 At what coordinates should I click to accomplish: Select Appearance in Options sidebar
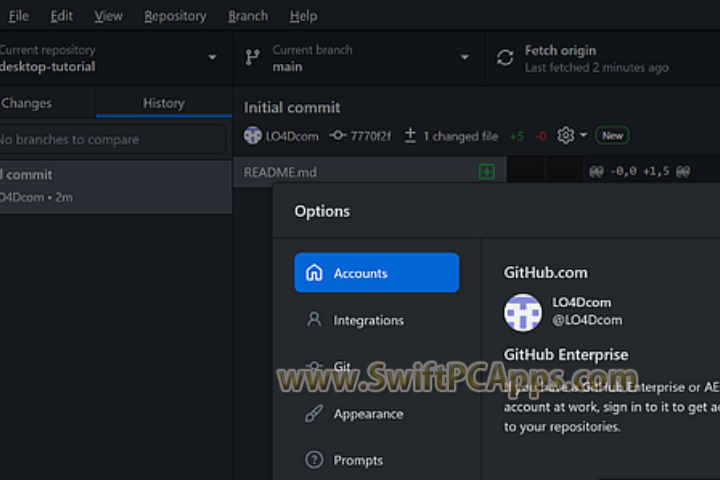tap(377, 414)
